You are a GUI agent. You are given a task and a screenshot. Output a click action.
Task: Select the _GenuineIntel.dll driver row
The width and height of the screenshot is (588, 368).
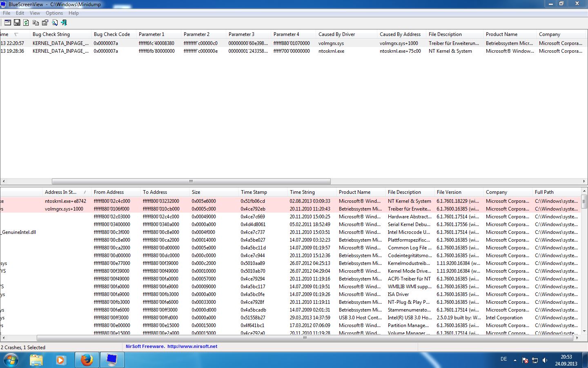click(290, 232)
